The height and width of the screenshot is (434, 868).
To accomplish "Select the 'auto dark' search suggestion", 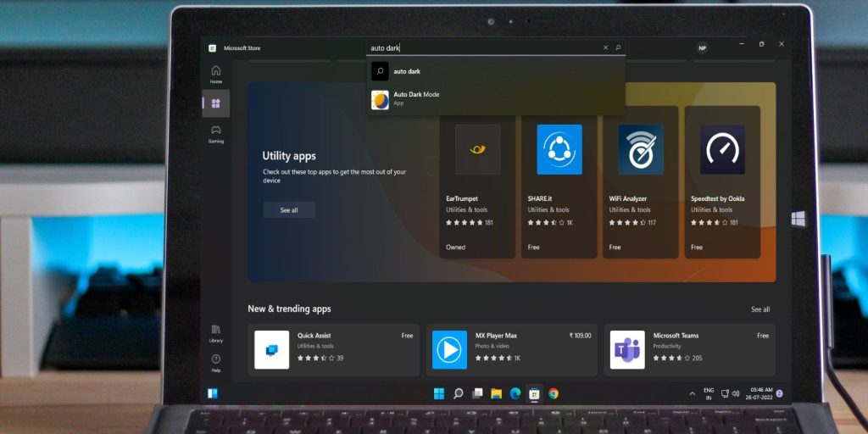I will click(496, 71).
